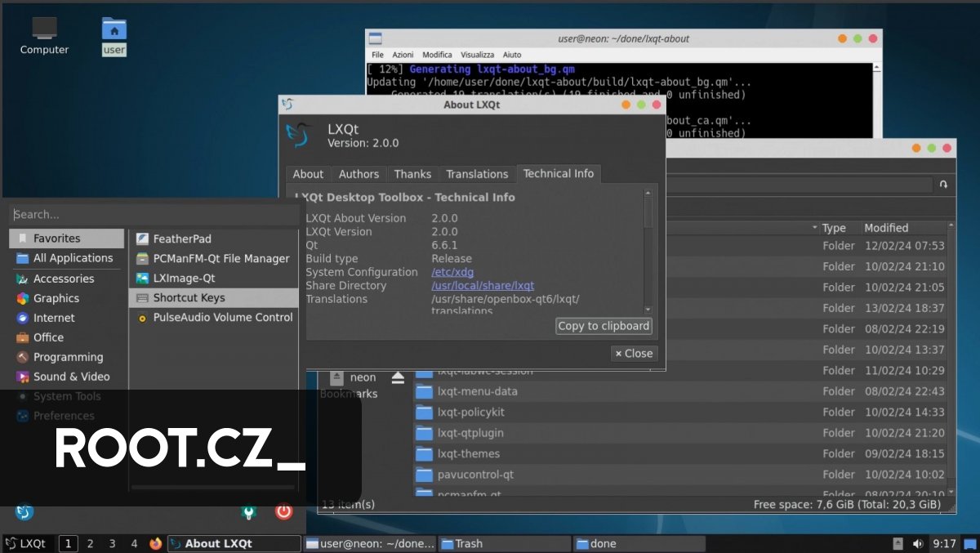Launch FeatherPad from the menu
The width and height of the screenshot is (980, 553).
pos(181,238)
